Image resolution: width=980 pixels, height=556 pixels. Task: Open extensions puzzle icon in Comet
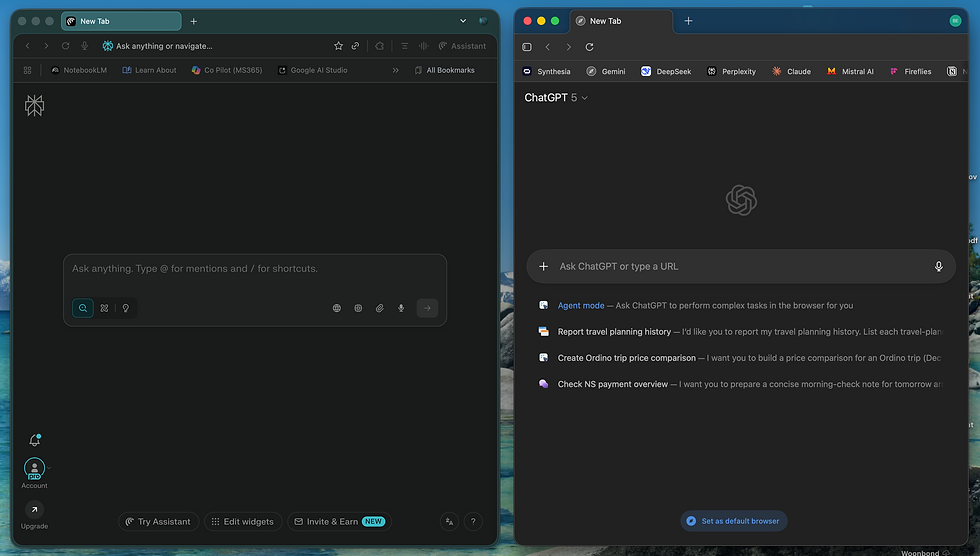tap(379, 46)
